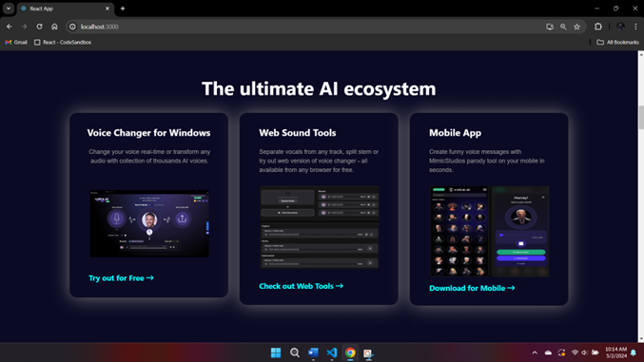Viewport: 644px width, 362px height.
Task: Reload the localhost page
Action: coord(39,27)
